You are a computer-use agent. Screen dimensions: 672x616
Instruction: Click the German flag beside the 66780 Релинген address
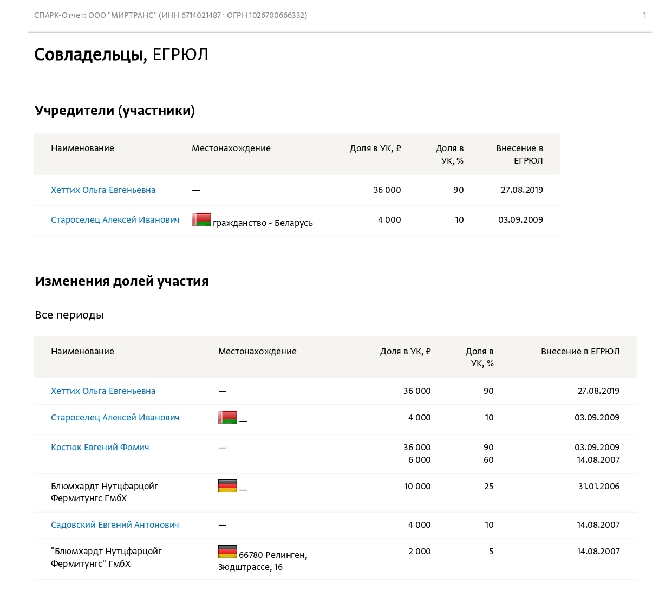click(x=227, y=552)
